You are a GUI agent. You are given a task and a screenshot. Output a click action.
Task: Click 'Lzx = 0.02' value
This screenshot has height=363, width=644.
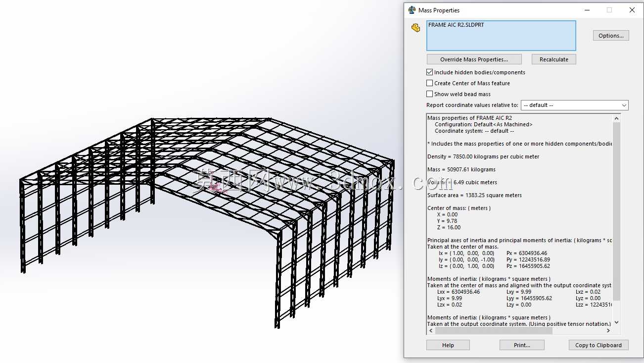pyautogui.click(x=450, y=305)
